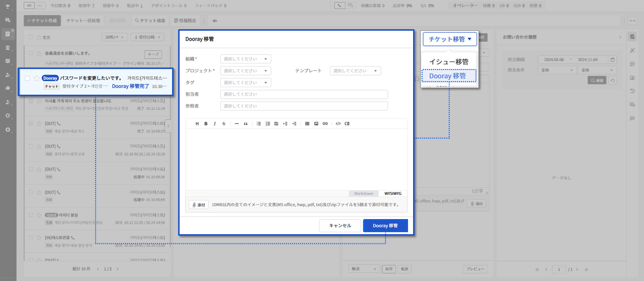Screen dimensions: 644x281
Task: Open the 組織 dropdown
Action: click(x=246, y=59)
